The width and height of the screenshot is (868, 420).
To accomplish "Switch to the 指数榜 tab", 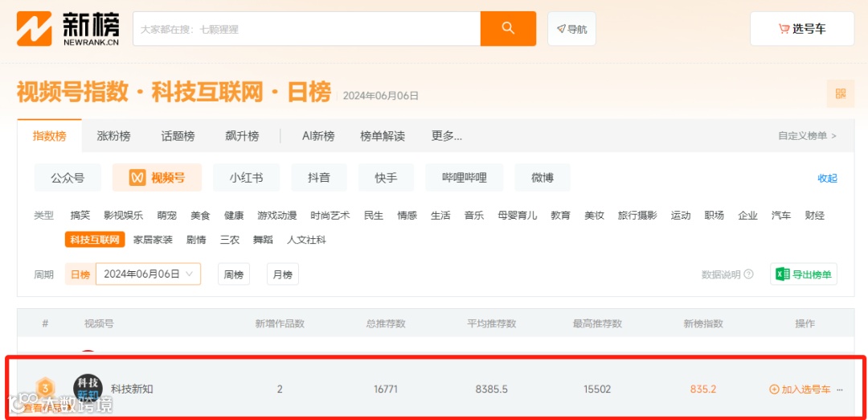I will click(49, 136).
